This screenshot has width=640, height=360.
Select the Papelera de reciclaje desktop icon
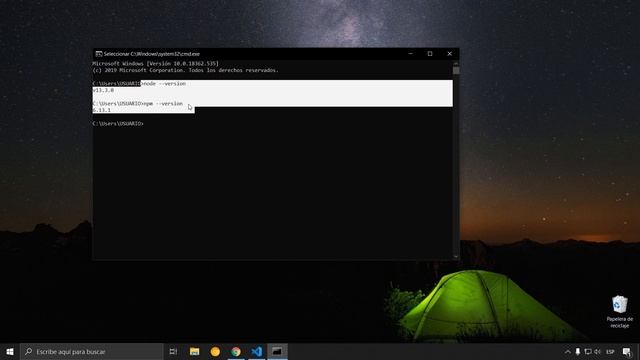pyautogui.click(x=620, y=312)
